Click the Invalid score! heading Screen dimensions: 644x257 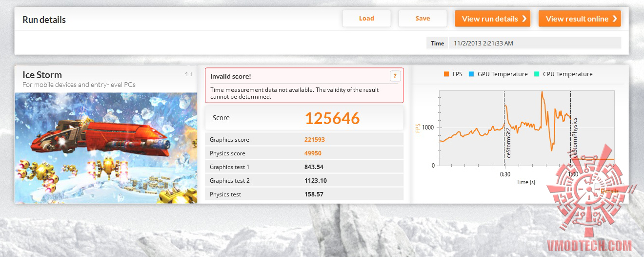click(231, 76)
